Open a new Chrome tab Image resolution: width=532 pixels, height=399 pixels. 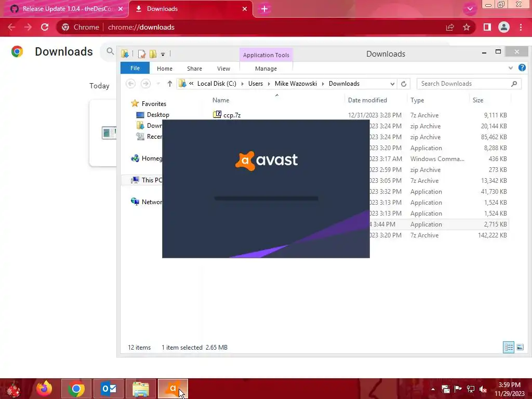[264, 9]
